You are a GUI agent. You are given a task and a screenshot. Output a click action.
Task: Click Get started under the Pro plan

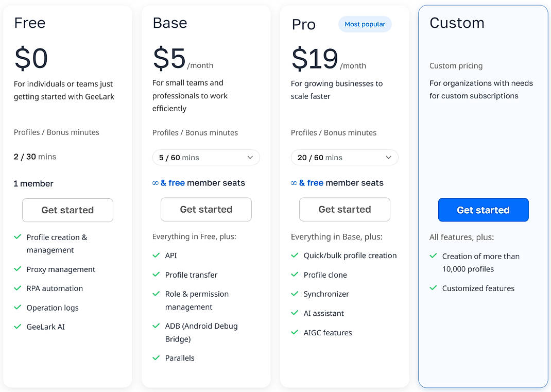tap(345, 209)
